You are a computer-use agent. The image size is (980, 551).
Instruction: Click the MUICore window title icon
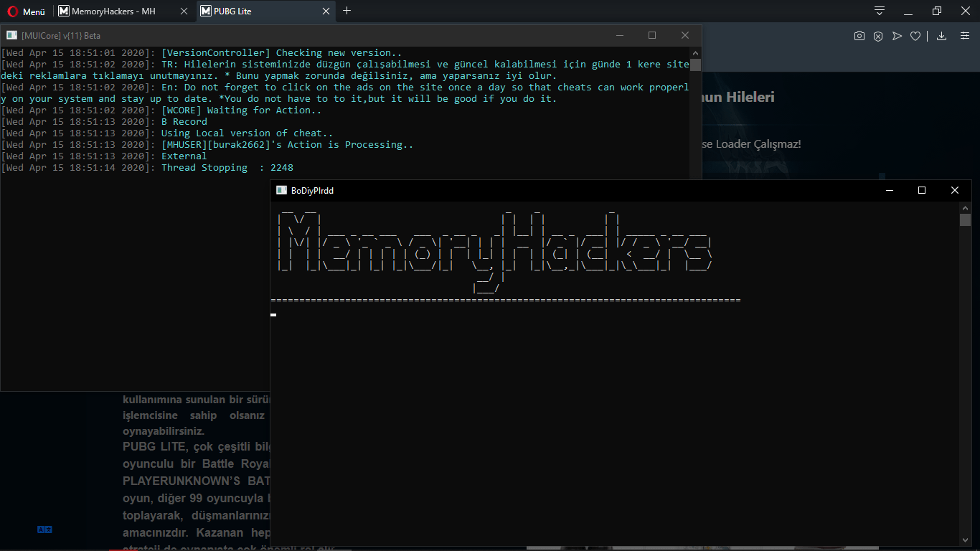[11, 35]
